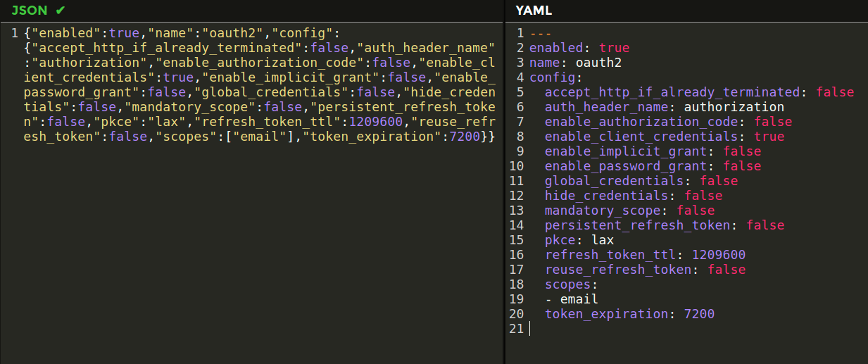The width and height of the screenshot is (868, 364).
Task: Click the --- document marker in YAML
Action: coord(541,33)
